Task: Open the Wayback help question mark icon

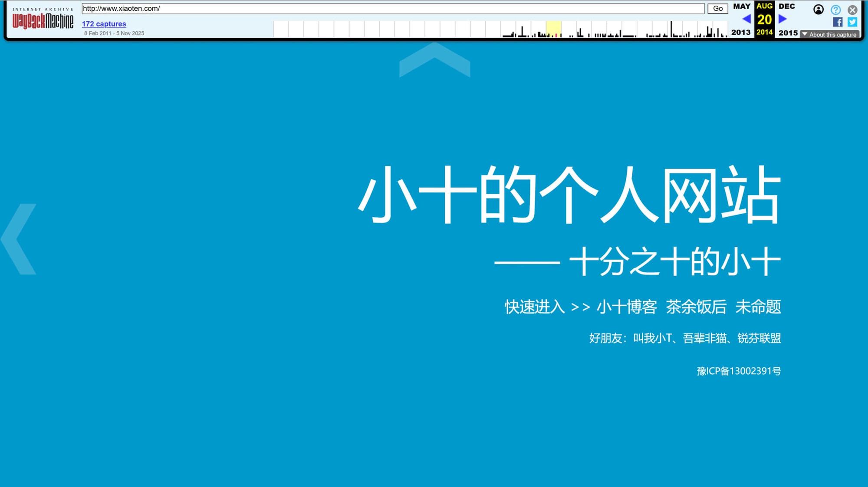Action: 835,10
